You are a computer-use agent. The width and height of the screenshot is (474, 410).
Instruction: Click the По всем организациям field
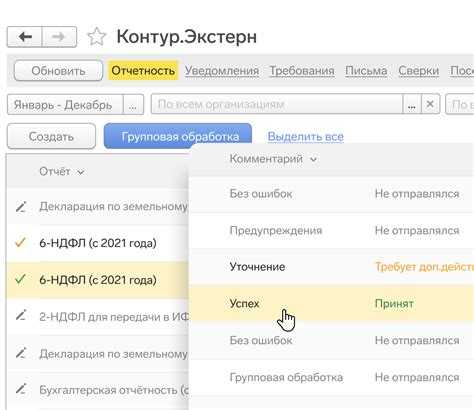(277, 104)
